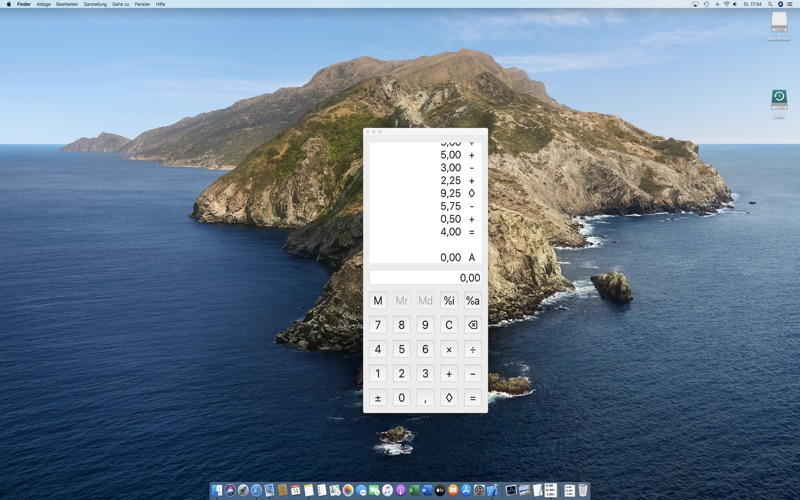
Task: Click digit 8 on the calculator
Action: pyautogui.click(x=402, y=325)
